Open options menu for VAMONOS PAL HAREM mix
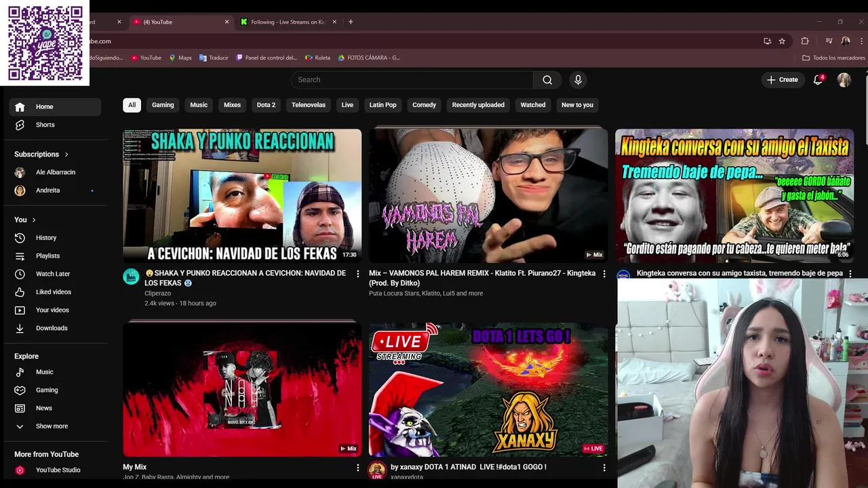Viewport: 868px width, 488px height. (x=604, y=274)
